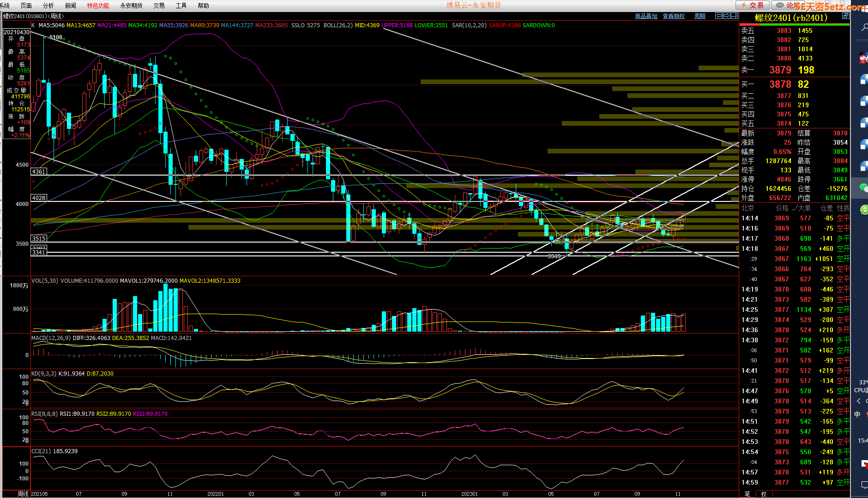The image size is (868, 498).
Task: Click the 202201 date on time axis
Action: [x=216, y=494]
